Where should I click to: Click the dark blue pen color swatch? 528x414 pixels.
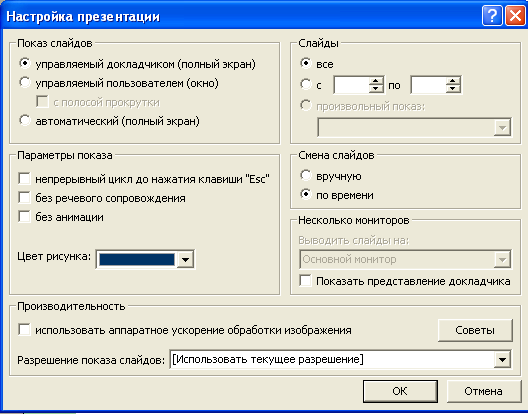137,259
